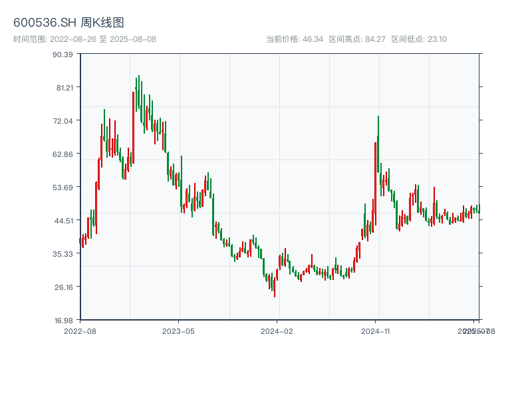This screenshot has width=532, height=399.
Task: Click y-axis label 72.04
Action: click(x=63, y=121)
